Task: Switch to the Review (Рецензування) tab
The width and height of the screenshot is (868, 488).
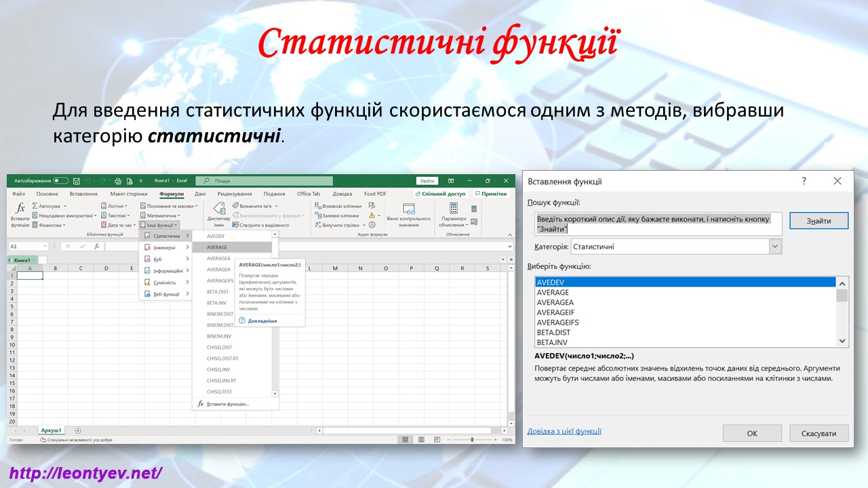Action: [234, 194]
